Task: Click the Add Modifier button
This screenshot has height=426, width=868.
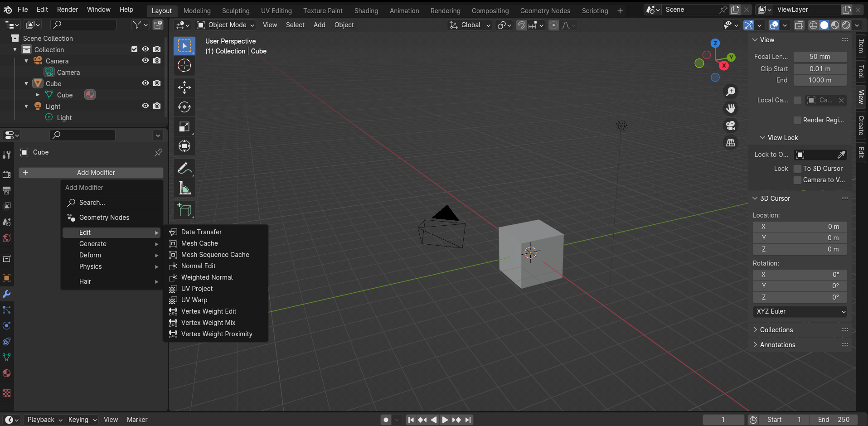Action: [91, 173]
